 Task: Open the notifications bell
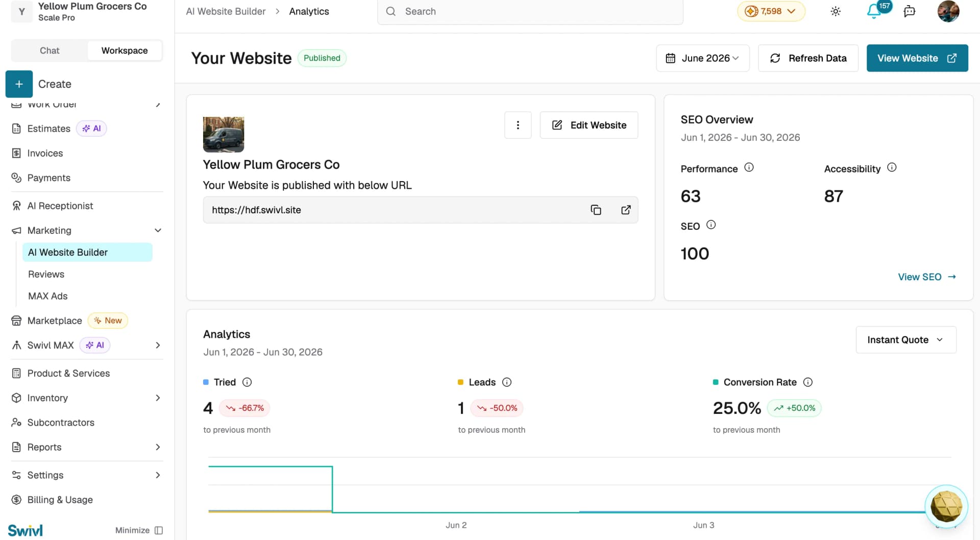[874, 11]
